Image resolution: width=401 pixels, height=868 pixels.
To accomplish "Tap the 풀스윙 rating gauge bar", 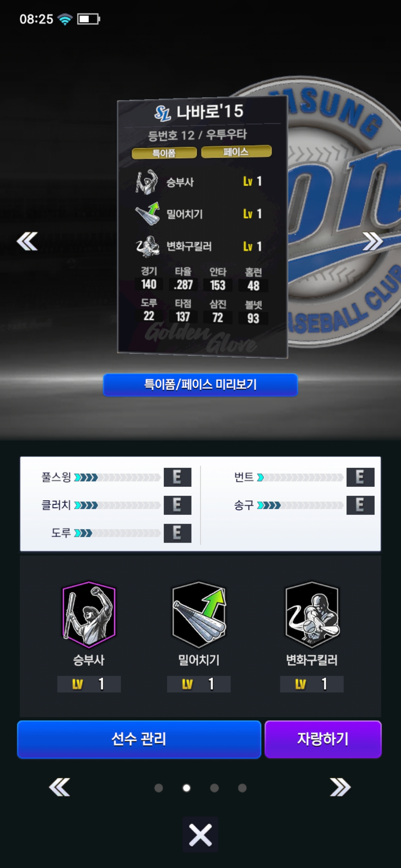I will coord(117,477).
